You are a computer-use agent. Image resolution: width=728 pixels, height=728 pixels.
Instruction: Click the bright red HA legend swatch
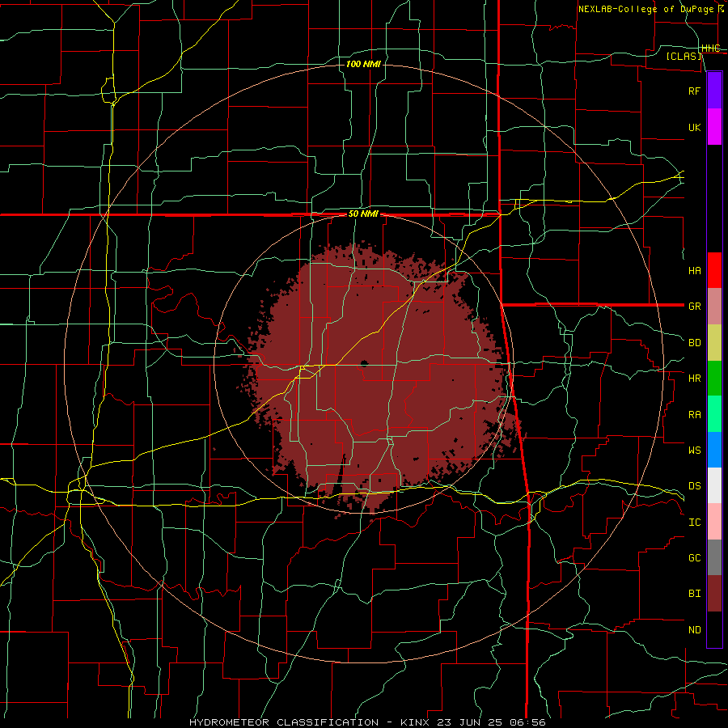click(x=714, y=270)
